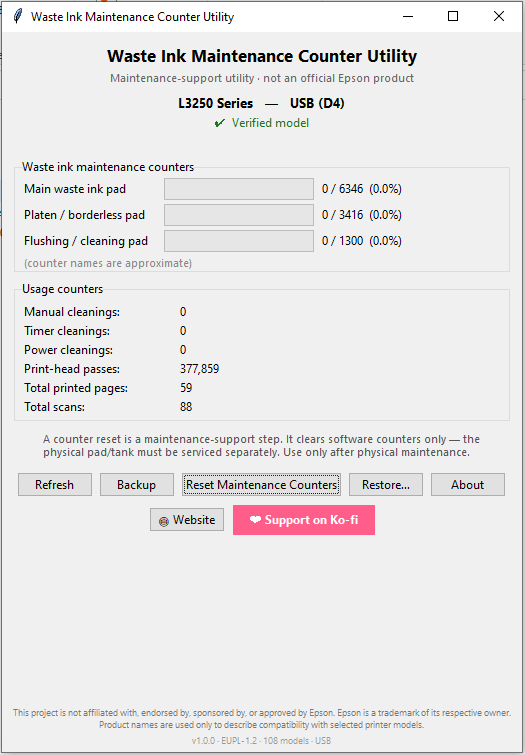The height and width of the screenshot is (755, 525).
Task: Click the Print-head passes label
Action: 72,369
